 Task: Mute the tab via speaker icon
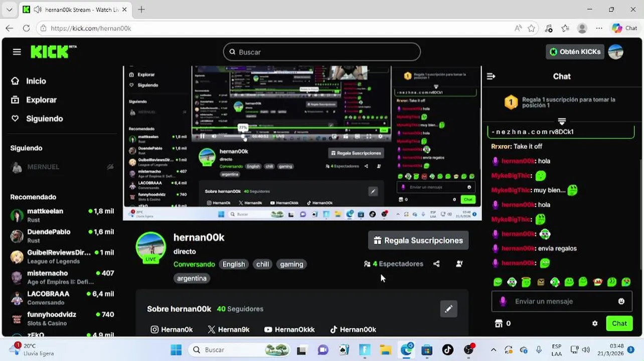click(x=38, y=10)
